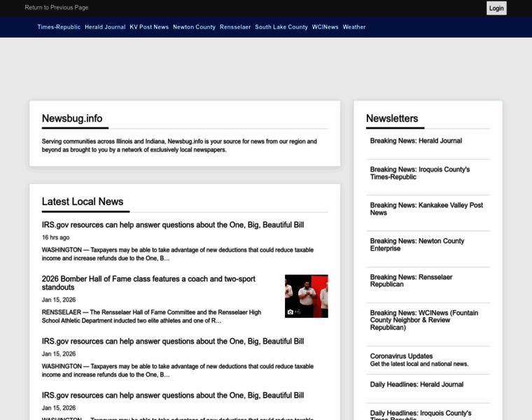Select Newton County in navigation bar

(x=194, y=27)
